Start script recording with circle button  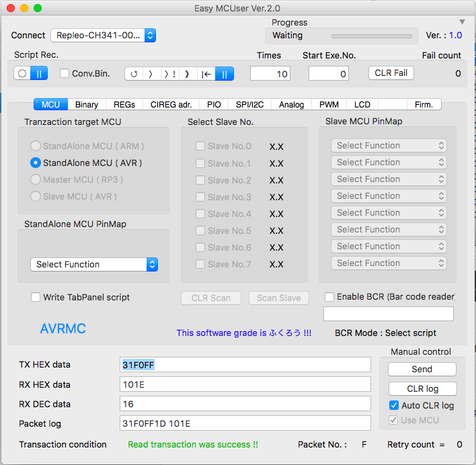22,73
